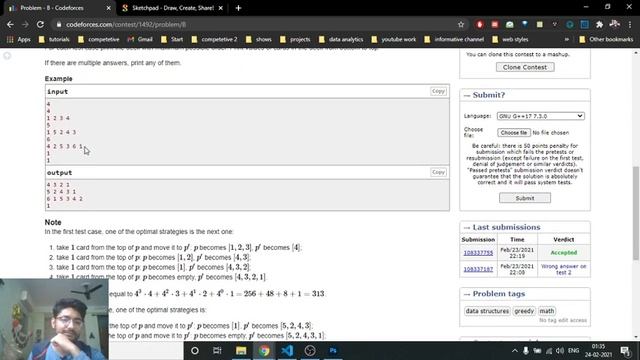
Task: Open the youtube work bookmark folder
Action: pyautogui.click(x=394, y=39)
